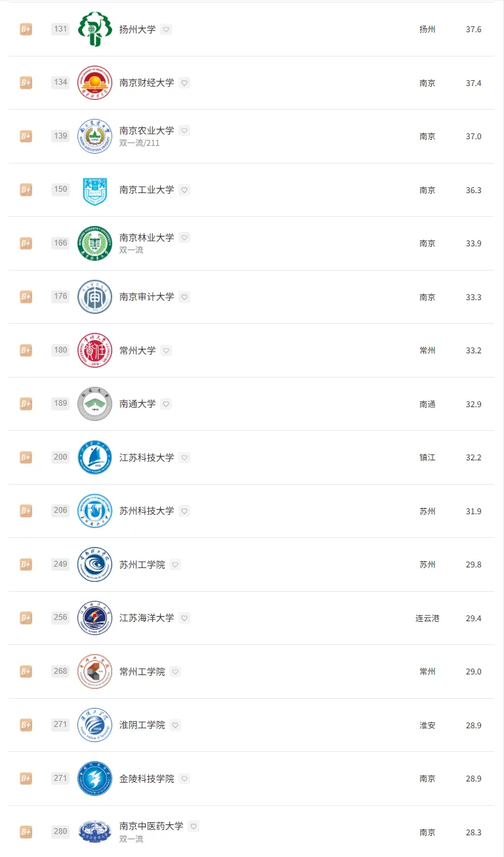Favorite 扬州大学 with the heart icon
504x857 pixels.
(x=166, y=30)
